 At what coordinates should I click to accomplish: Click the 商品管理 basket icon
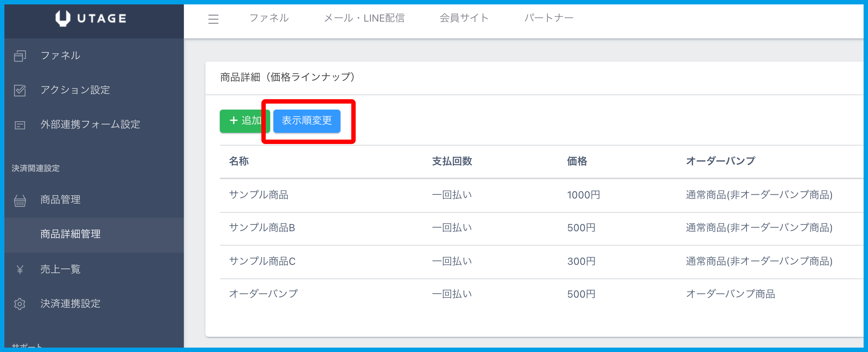[20, 200]
